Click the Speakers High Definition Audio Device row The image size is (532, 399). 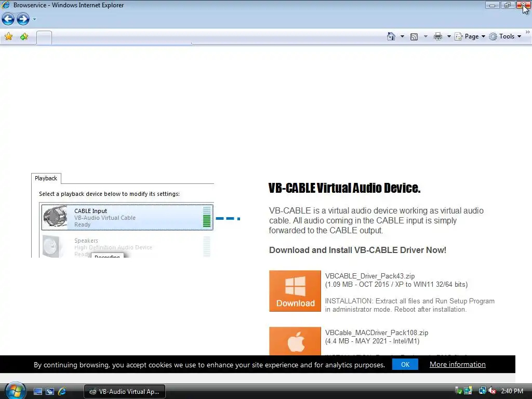(x=127, y=246)
